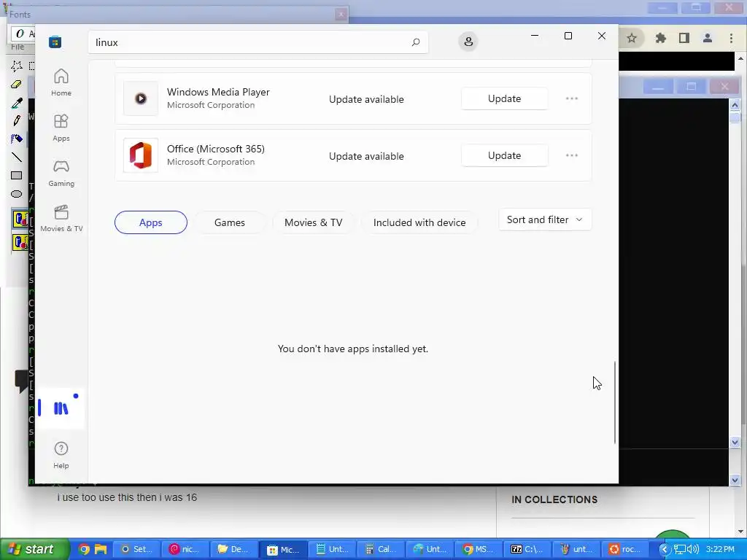Switch to the MS... Chrome taskbar button
747x560 pixels.
tap(478, 549)
